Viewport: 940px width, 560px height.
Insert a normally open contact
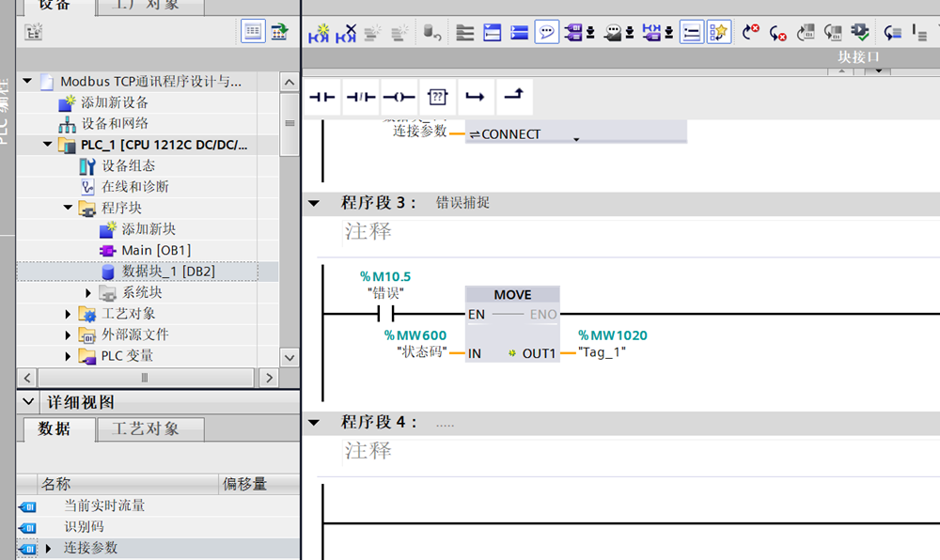322,97
